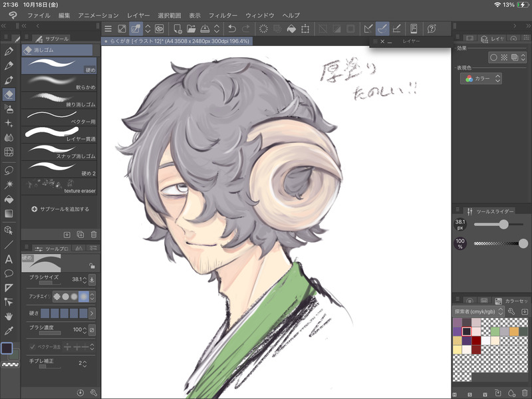
Task: Select the Text tool A icon
Action: pyautogui.click(x=9, y=259)
